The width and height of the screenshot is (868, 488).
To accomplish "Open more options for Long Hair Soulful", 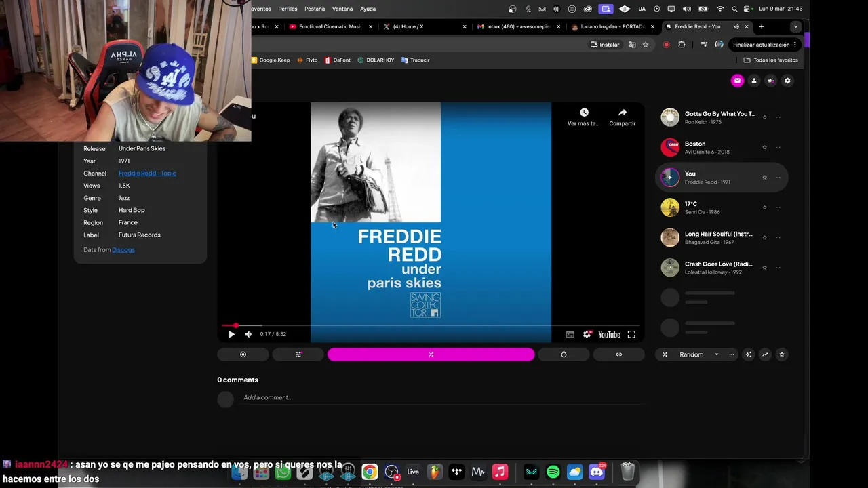I will click(778, 237).
